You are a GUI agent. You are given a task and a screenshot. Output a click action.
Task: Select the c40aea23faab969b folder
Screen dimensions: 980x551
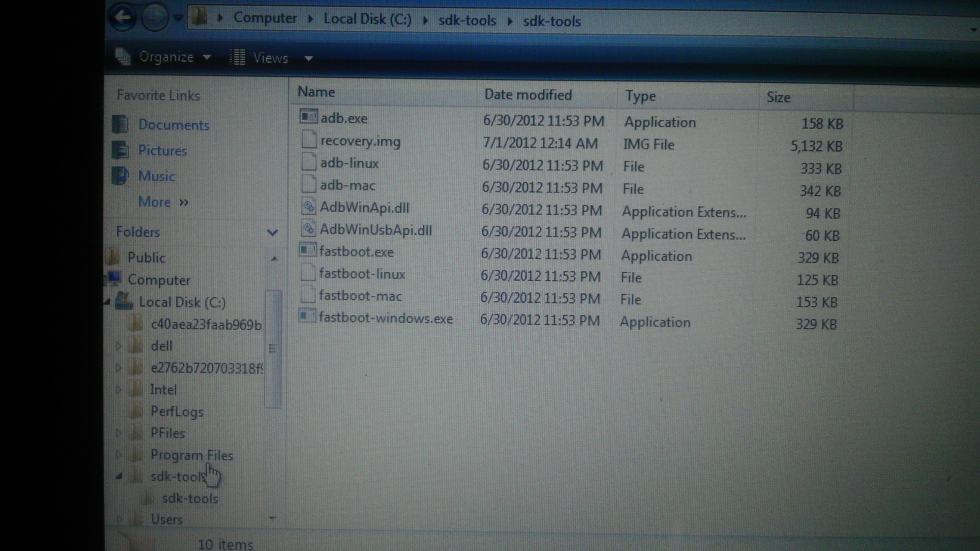(x=207, y=324)
